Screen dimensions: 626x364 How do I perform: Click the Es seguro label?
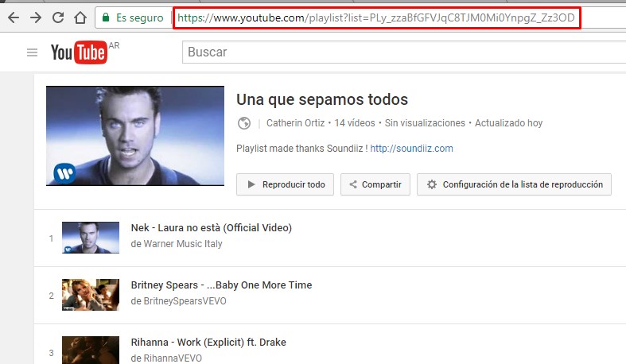tap(140, 18)
